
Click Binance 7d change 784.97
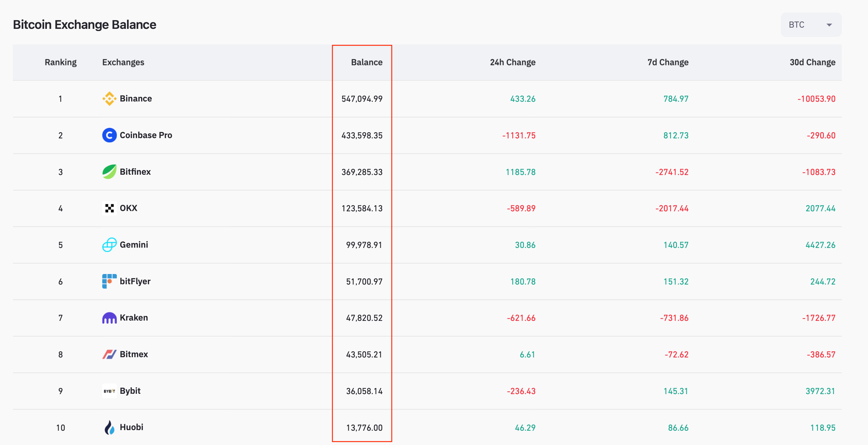point(676,99)
